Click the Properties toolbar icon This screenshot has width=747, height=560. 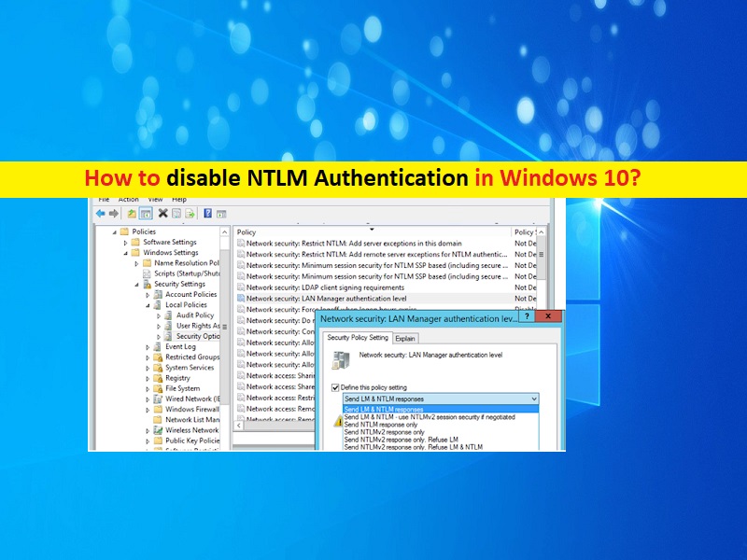pyautogui.click(x=176, y=213)
